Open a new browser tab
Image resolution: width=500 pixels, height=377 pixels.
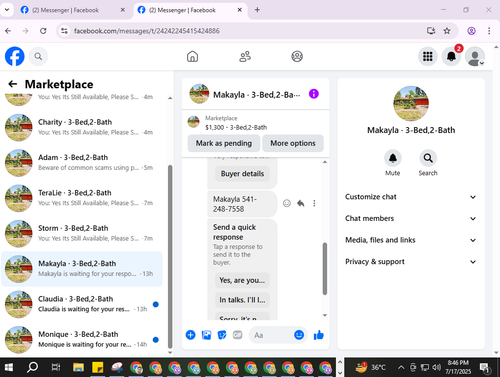point(257,10)
